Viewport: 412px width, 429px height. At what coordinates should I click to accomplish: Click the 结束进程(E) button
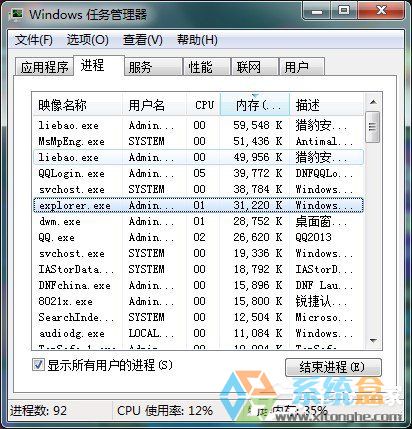pos(333,367)
